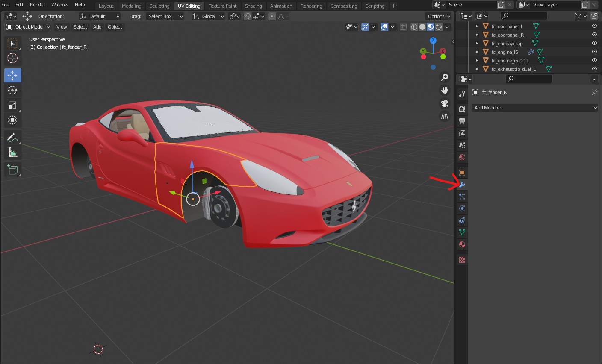Select the 3D Cursor tool

(12, 58)
